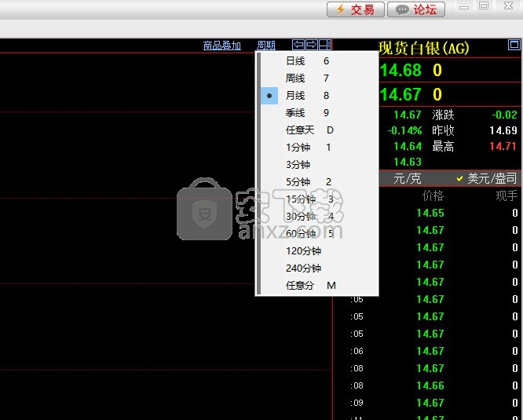Image resolution: width=523 pixels, height=420 pixels.
Task: Click the right arrow chart navigation icon
Action: (x=312, y=45)
